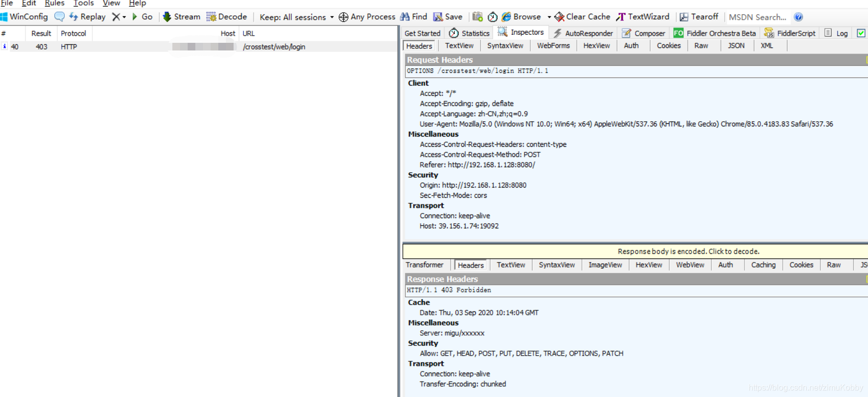868x397 pixels.
Task: Select the WebView response tab
Action: 690,265
